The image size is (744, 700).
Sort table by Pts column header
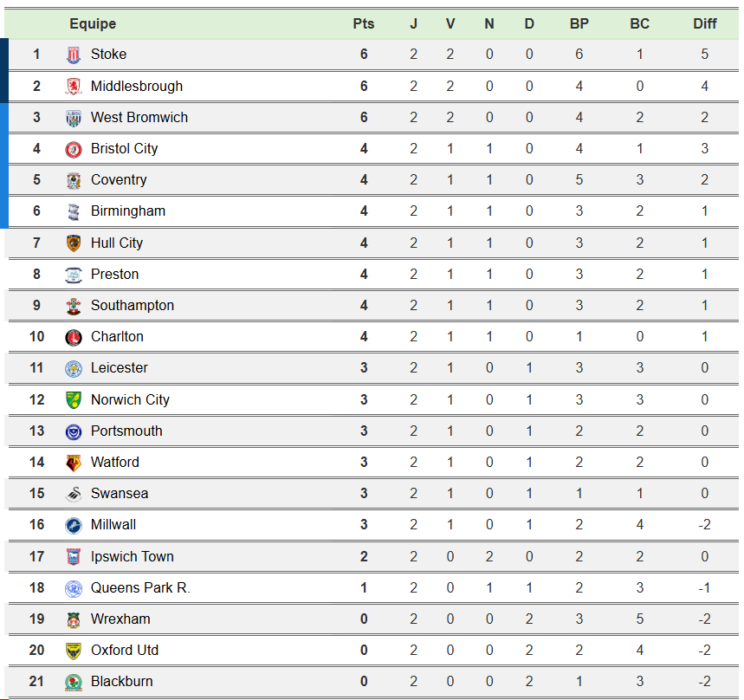point(364,23)
